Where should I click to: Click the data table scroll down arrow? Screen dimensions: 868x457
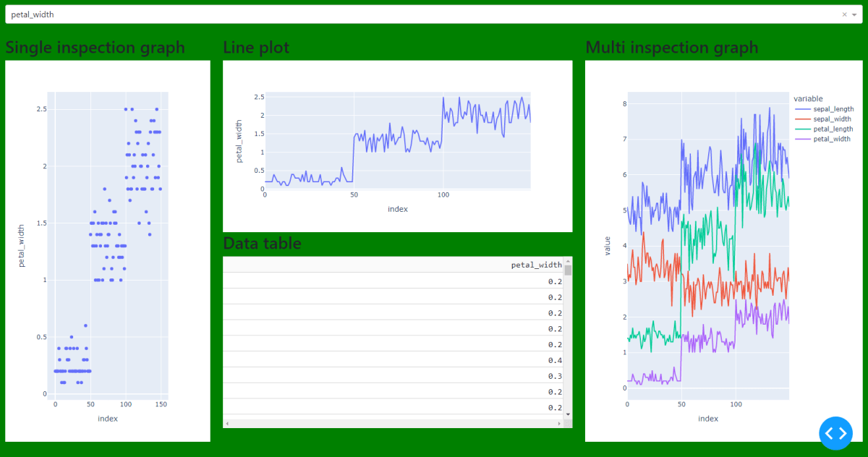click(568, 414)
